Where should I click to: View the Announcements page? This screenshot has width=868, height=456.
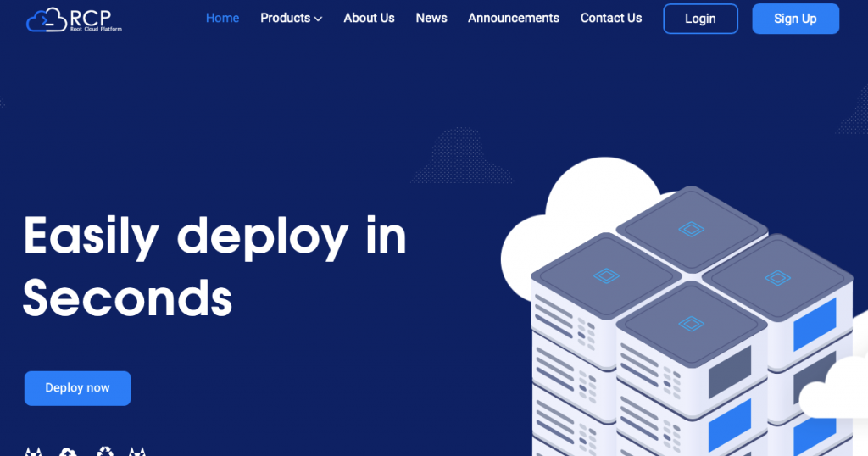point(514,19)
